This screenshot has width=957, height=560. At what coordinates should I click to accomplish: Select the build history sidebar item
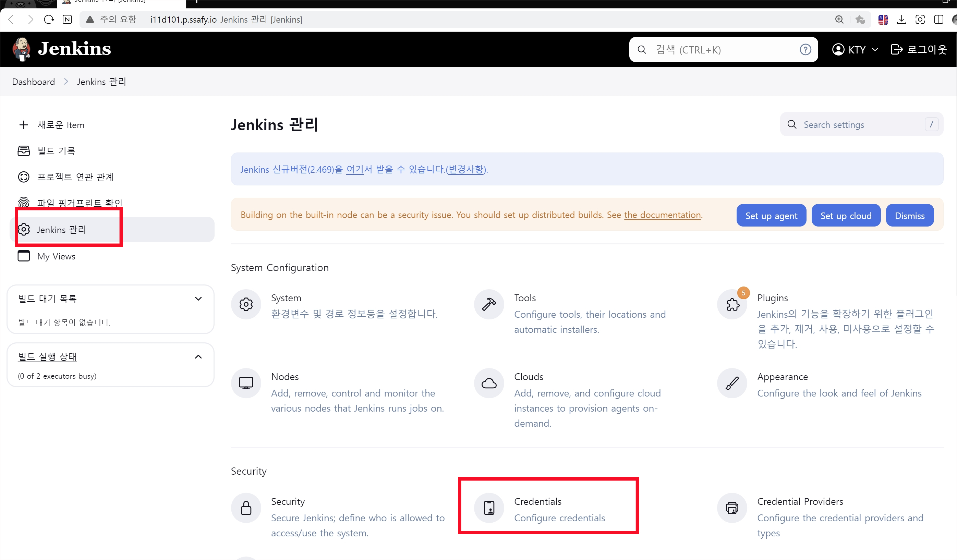56,151
